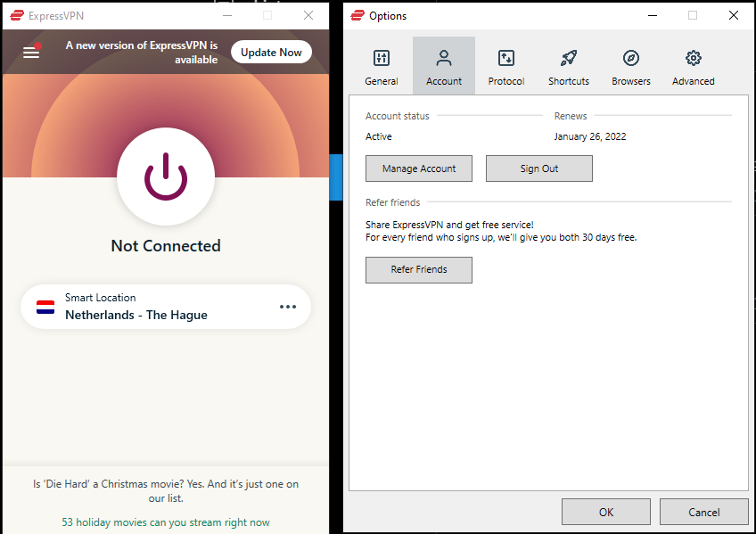Go to the Browsers tab
The height and width of the screenshot is (534, 756).
(630, 66)
